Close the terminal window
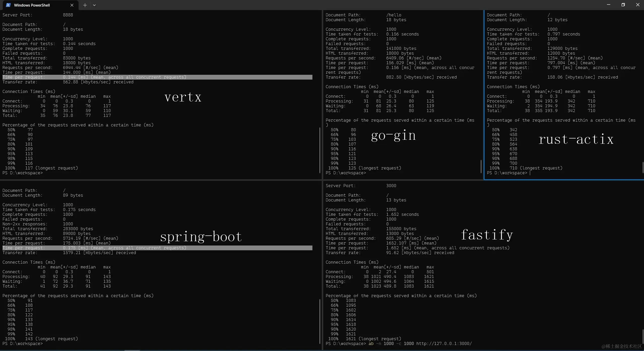The width and height of the screenshot is (644, 351). pyautogui.click(x=638, y=5)
